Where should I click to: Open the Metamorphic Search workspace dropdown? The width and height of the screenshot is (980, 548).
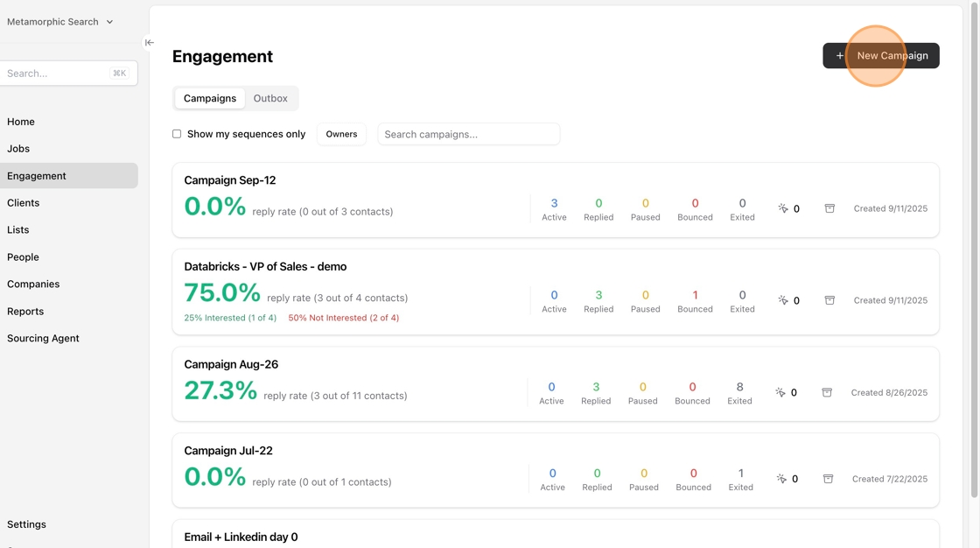coord(59,22)
